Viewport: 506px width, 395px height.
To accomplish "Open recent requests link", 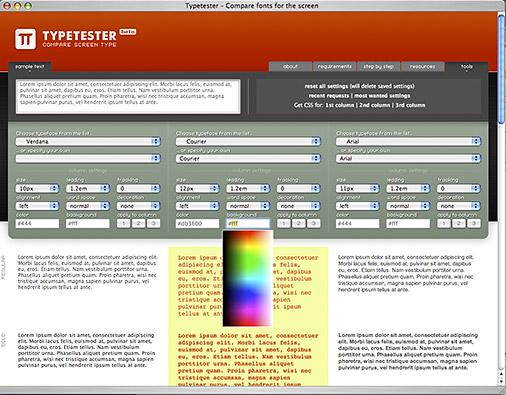I will coord(329,96).
